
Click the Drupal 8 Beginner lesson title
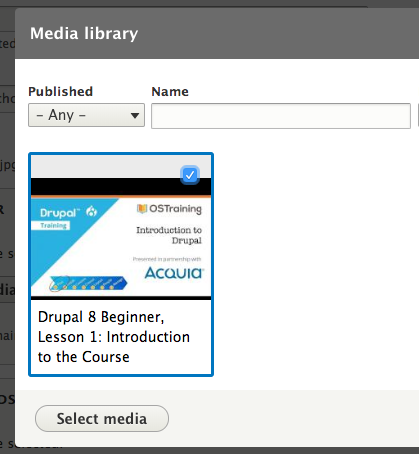[x=114, y=337]
